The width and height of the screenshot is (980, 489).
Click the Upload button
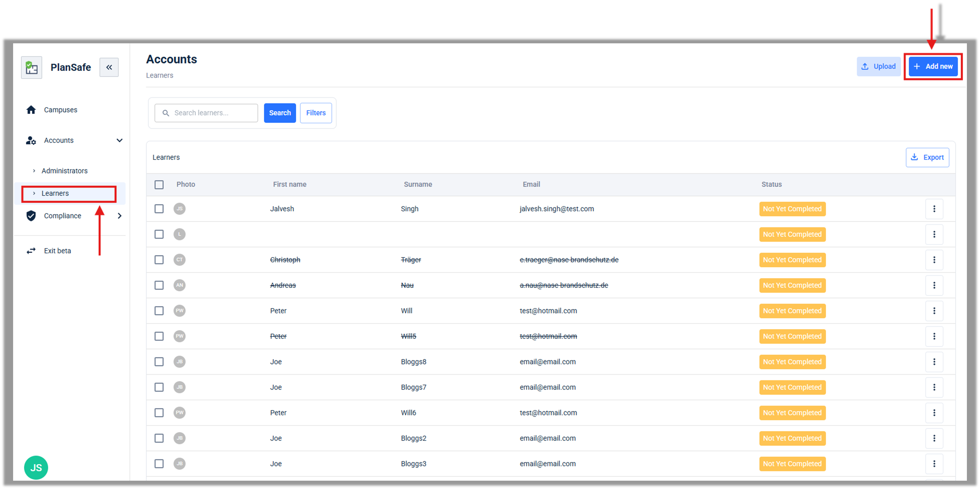tap(878, 67)
